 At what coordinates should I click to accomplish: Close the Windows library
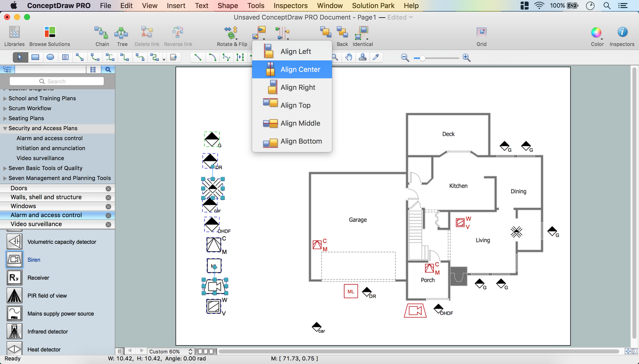coord(108,206)
